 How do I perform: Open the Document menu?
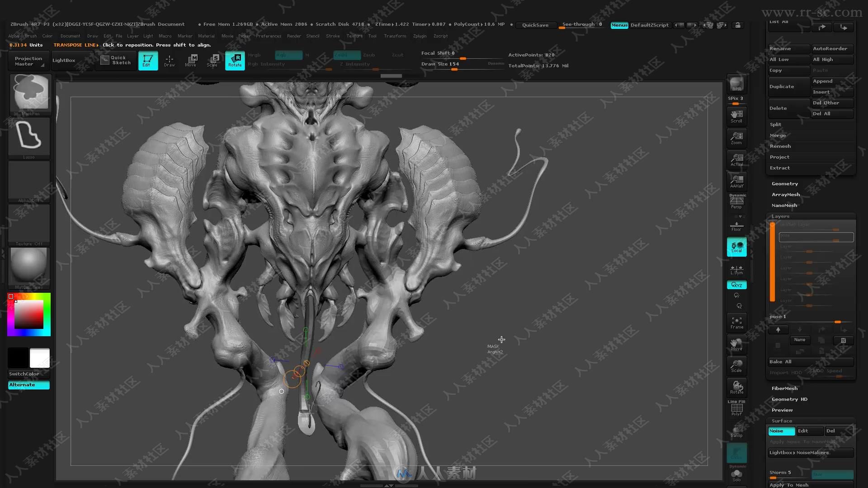tap(70, 36)
